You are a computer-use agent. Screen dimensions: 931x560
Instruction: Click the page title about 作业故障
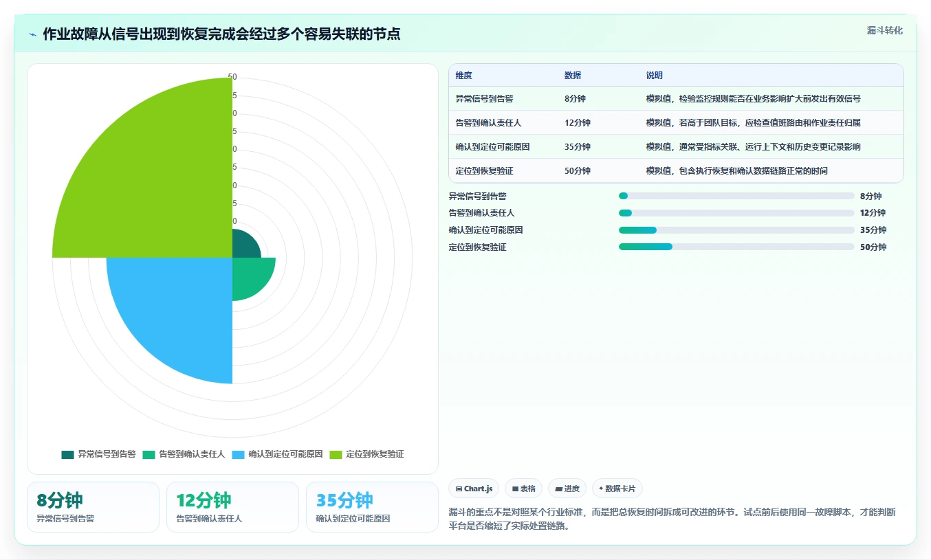click(x=221, y=34)
